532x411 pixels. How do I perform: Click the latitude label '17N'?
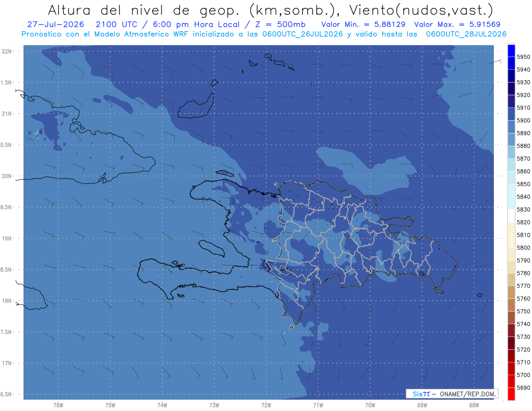click(x=8, y=363)
